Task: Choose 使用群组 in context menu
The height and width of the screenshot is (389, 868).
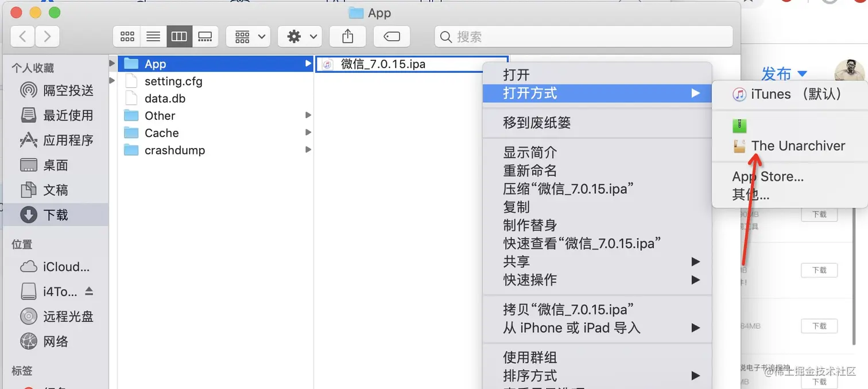Action: tap(597, 358)
